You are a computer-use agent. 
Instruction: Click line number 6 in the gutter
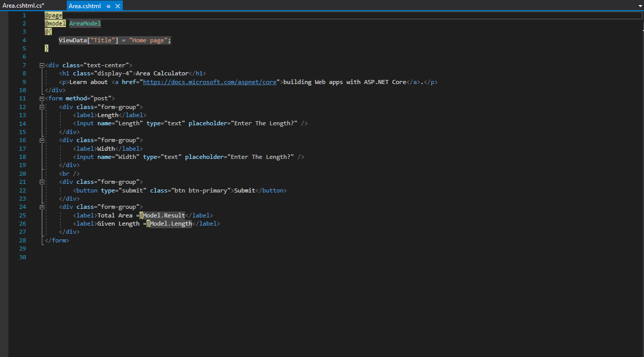coord(24,57)
